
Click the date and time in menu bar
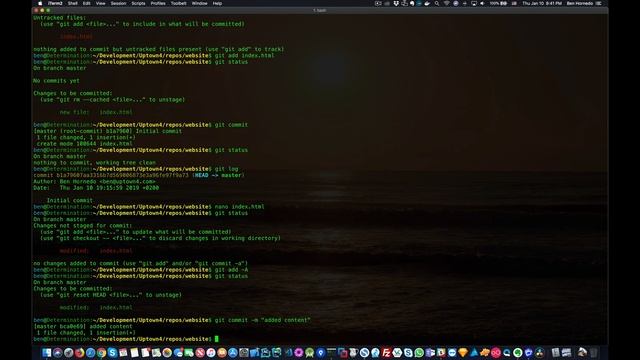point(542,3)
